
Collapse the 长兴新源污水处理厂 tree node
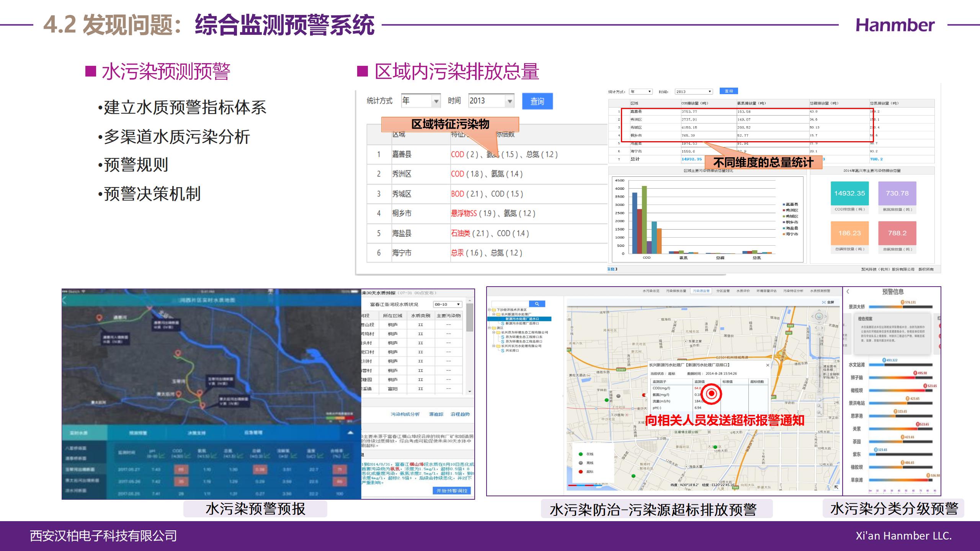(494, 314)
